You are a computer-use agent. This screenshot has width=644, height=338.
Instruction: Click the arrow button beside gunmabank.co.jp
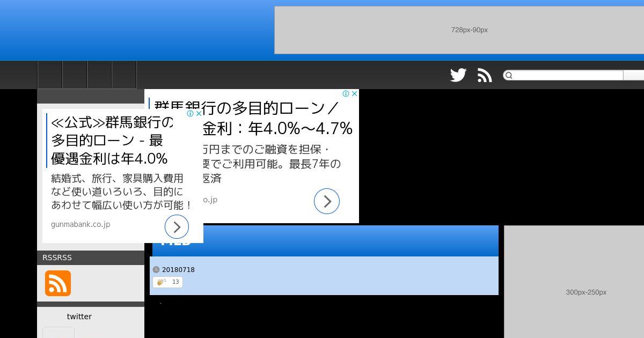click(x=177, y=227)
